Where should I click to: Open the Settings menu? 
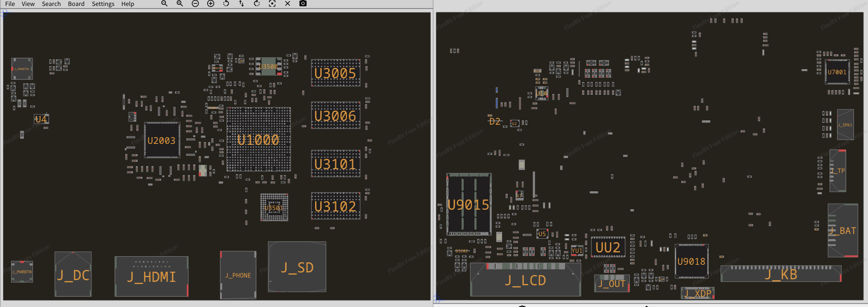point(103,4)
